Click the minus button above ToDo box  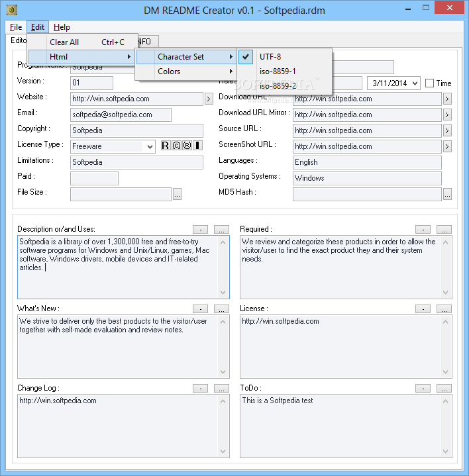(423, 389)
